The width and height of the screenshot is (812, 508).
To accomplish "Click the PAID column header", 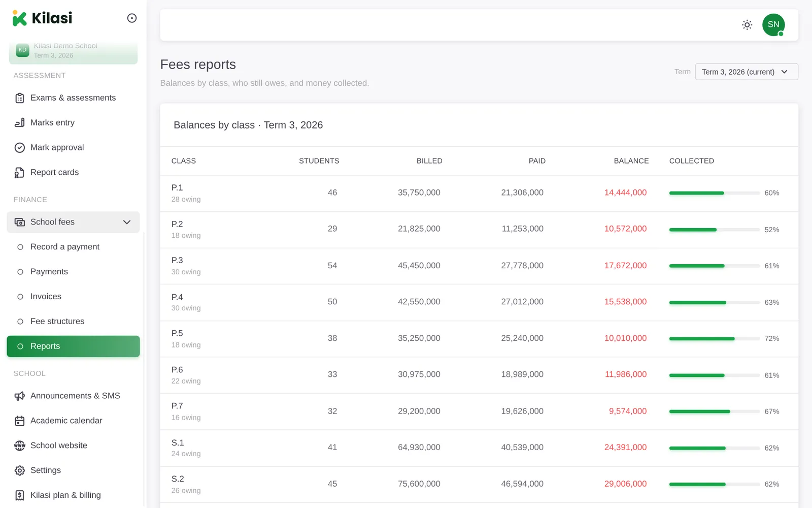I will pyautogui.click(x=537, y=161).
